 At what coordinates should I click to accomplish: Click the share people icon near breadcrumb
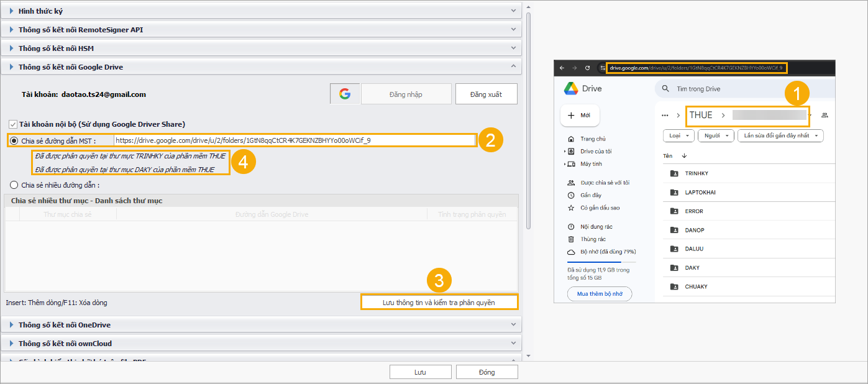tap(825, 115)
